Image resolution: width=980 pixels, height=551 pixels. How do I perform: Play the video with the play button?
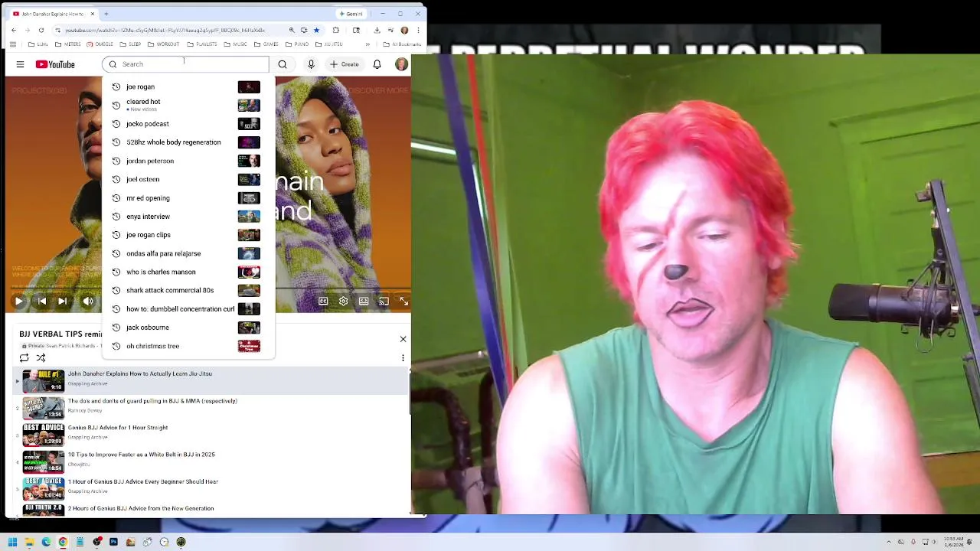pos(18,302)
